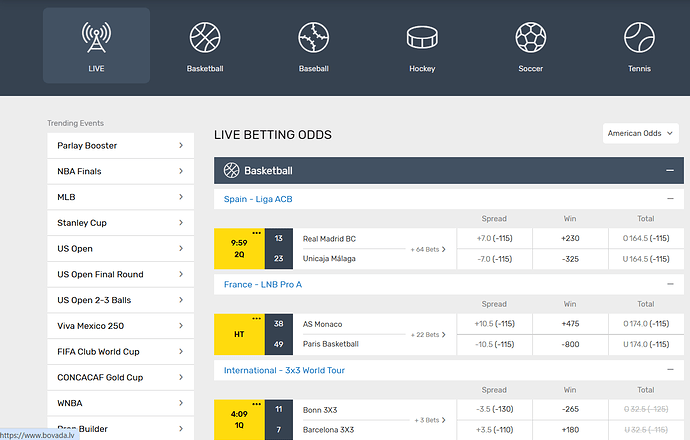Expand +64 Bets for Real Madrid game
This screenshot has width=690, height=440.
coord(428,249)
